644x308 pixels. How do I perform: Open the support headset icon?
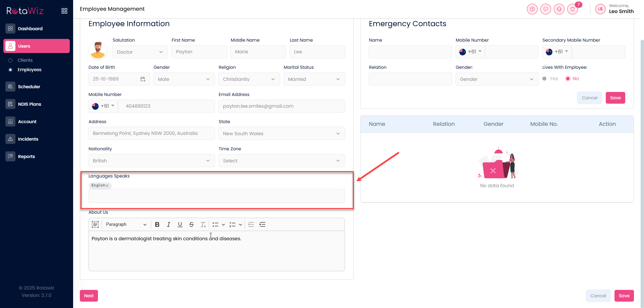(x=559, y=9)
